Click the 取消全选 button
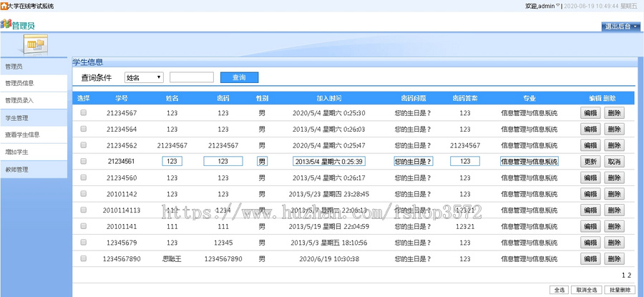The width and height of the screenshot is (644, 297). click(587, 290)
